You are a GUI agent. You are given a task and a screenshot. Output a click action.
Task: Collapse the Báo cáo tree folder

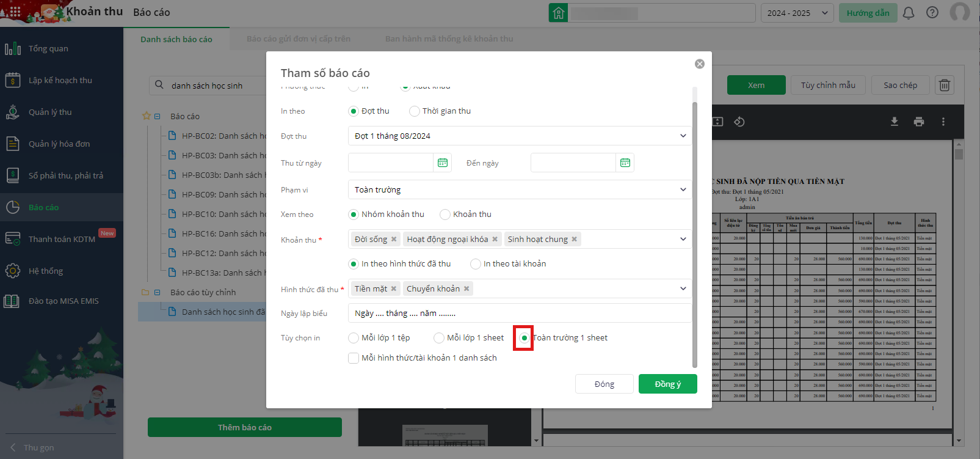(x=158, y=116)
